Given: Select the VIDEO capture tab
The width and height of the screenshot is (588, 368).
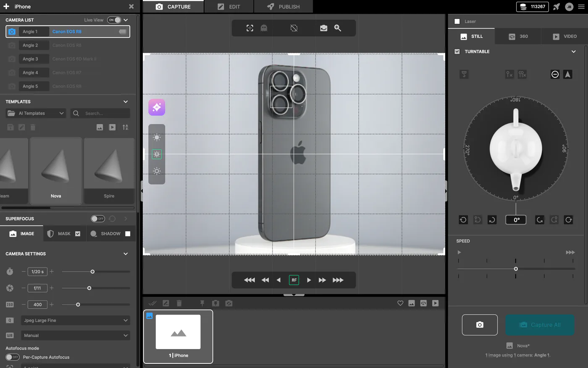Looking at the screenshot, I should (x=564, y=37).
